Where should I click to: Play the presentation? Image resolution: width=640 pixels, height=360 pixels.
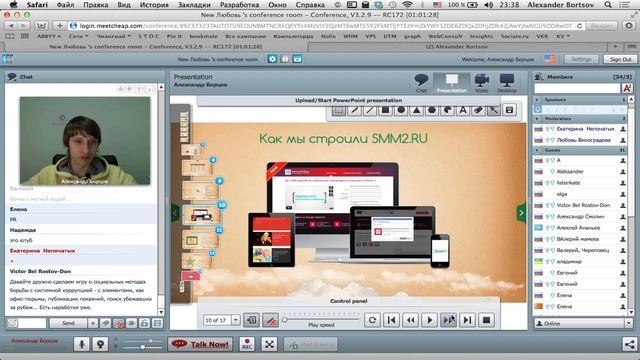click(x=429, y=320)
